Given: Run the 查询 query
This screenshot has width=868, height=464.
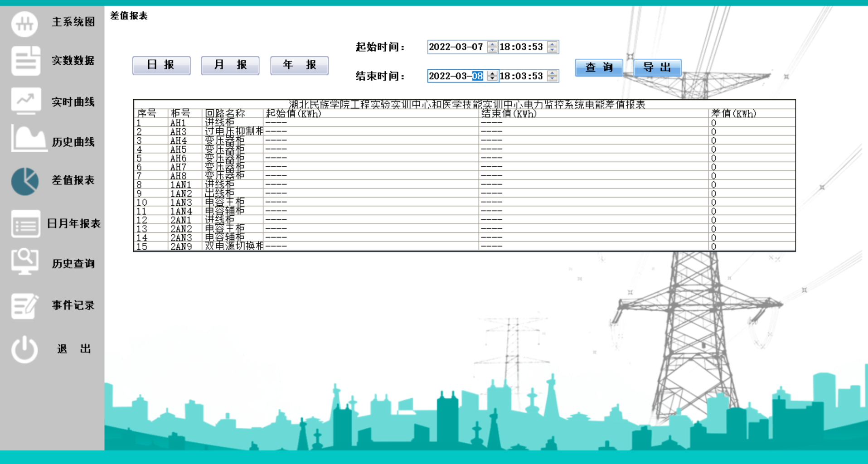Looking at the screenshot, I should (x=599, y=68).
